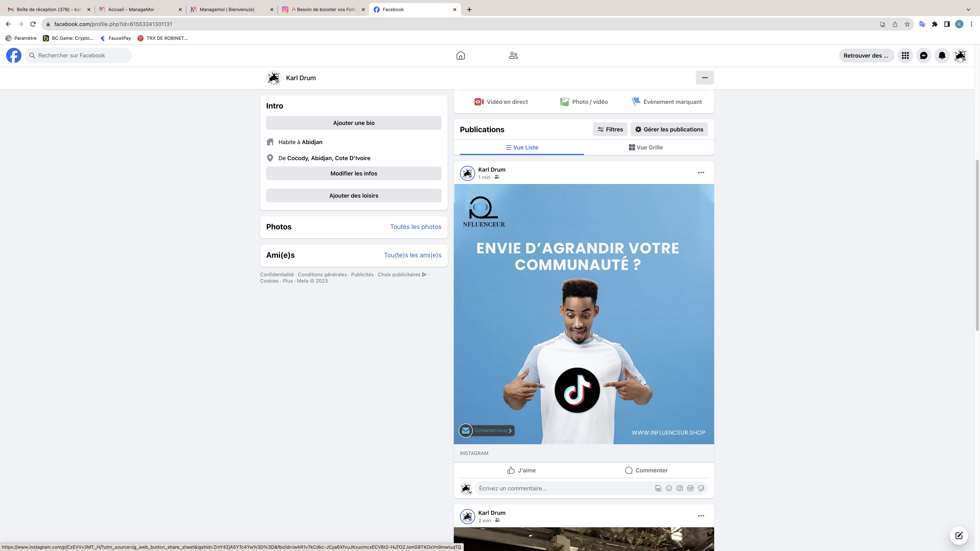The image size is (980, 551).
Task: Click the camera icon in comment field
Action: click(679, 488)
